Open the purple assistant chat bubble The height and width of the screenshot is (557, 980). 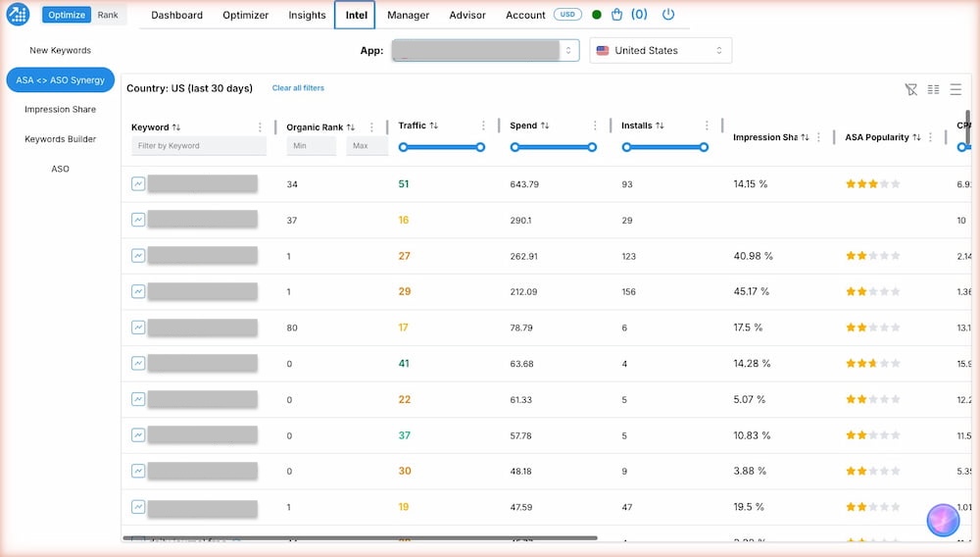(943, 520)
